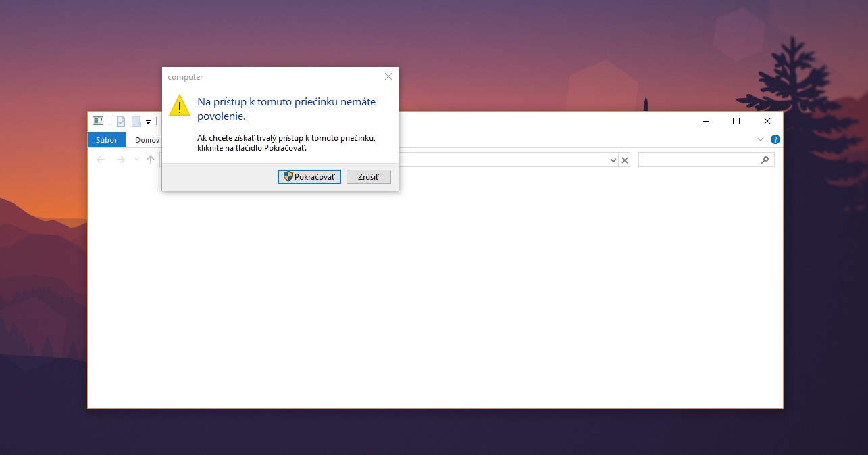Switch to the Domov ribbon tab
This screenshot has height=455, width=868.
point(147,140)
